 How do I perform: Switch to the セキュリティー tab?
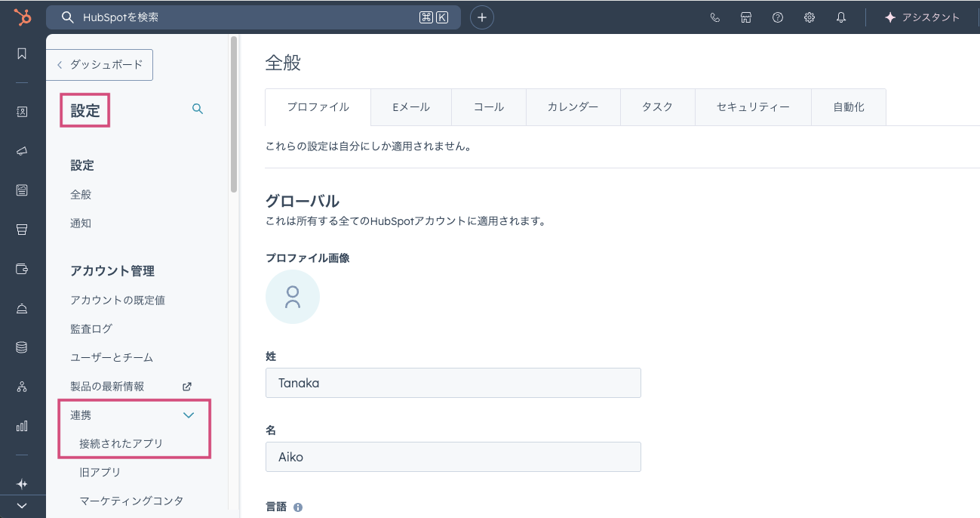pos(753,107)
